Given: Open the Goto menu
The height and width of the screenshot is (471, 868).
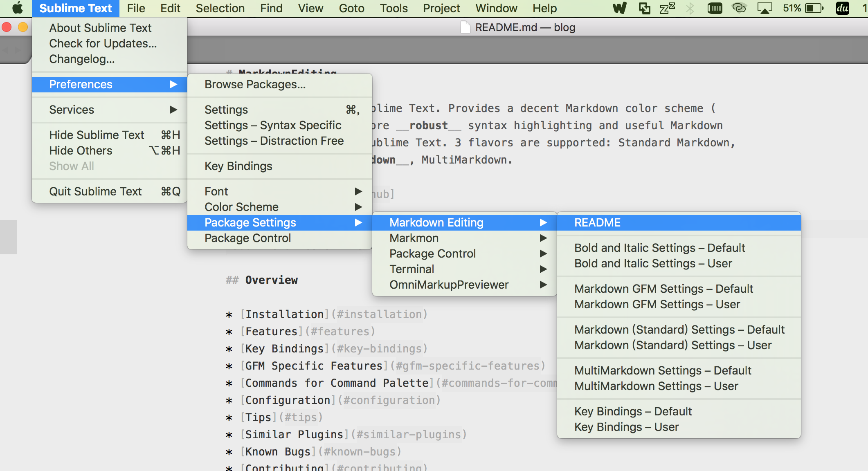Looking at the screenshot, I should (351, 8).
